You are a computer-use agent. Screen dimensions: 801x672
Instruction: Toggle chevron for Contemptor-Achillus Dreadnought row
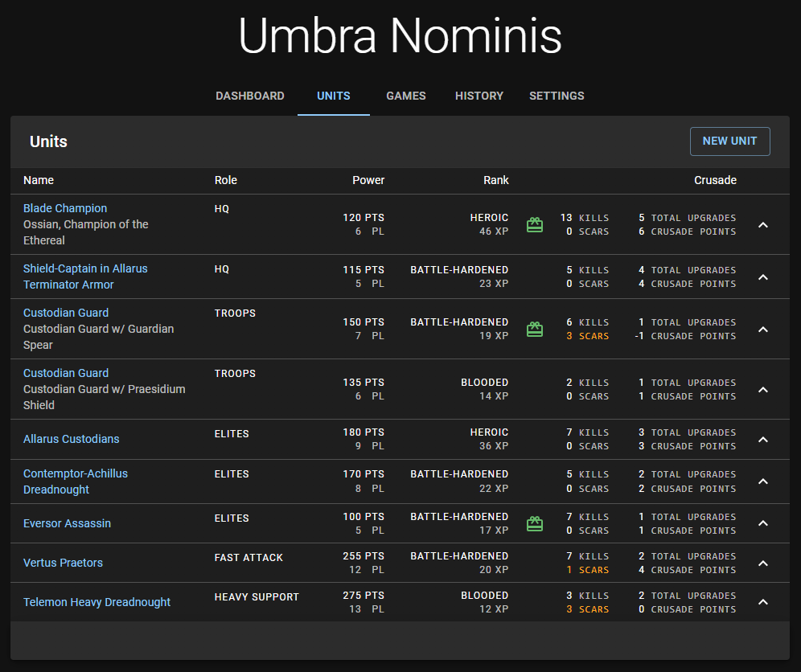tap(763, 481)
